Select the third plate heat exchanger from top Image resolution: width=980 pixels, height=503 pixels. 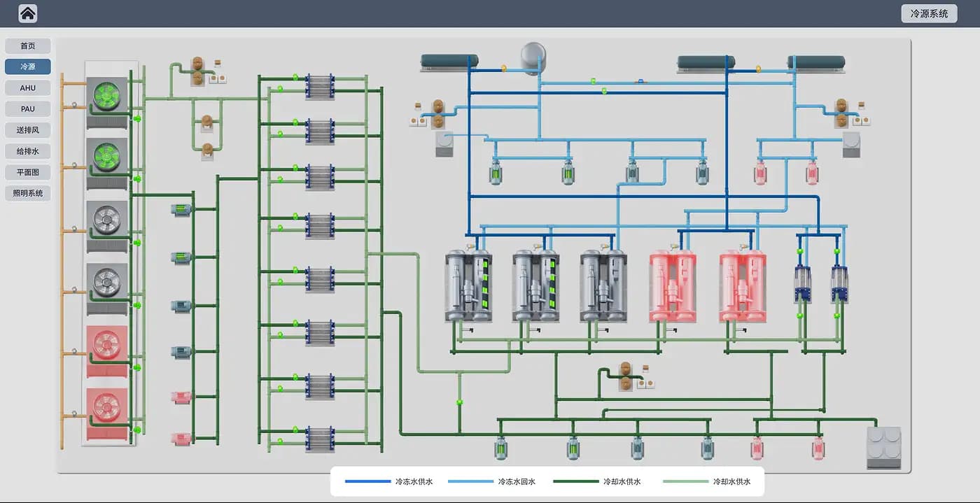(320, 178)
